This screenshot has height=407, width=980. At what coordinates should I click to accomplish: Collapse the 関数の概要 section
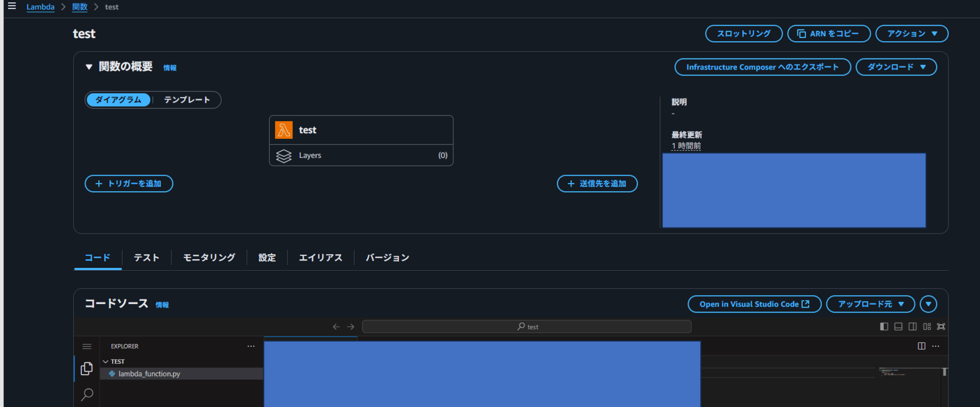[x=89, y=67]
